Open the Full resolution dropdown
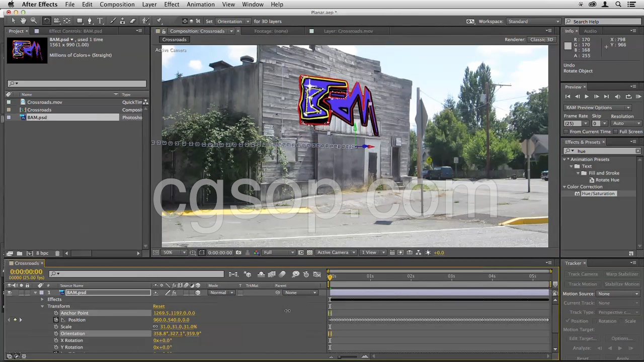Viewport: 644px width, 362px height. 279,252
